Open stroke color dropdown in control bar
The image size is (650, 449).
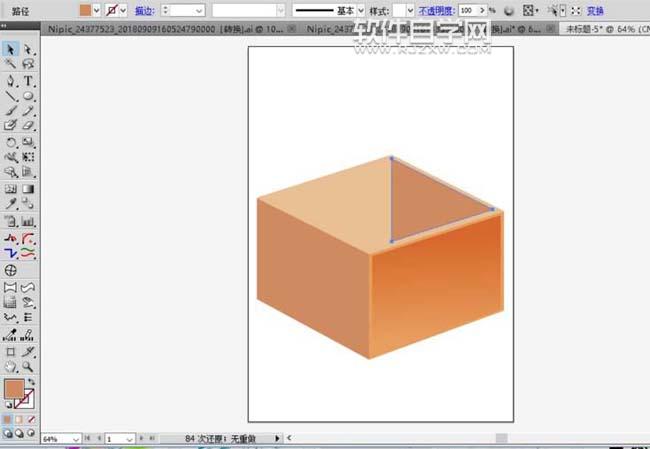point(123,10)
